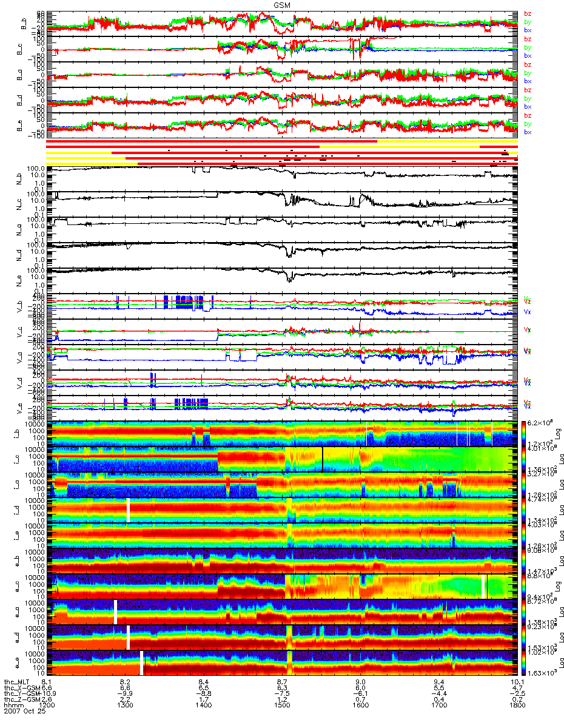Click the Z-GSM value 1.7
This screenshot has height=728, width=564.
(204, 699)
